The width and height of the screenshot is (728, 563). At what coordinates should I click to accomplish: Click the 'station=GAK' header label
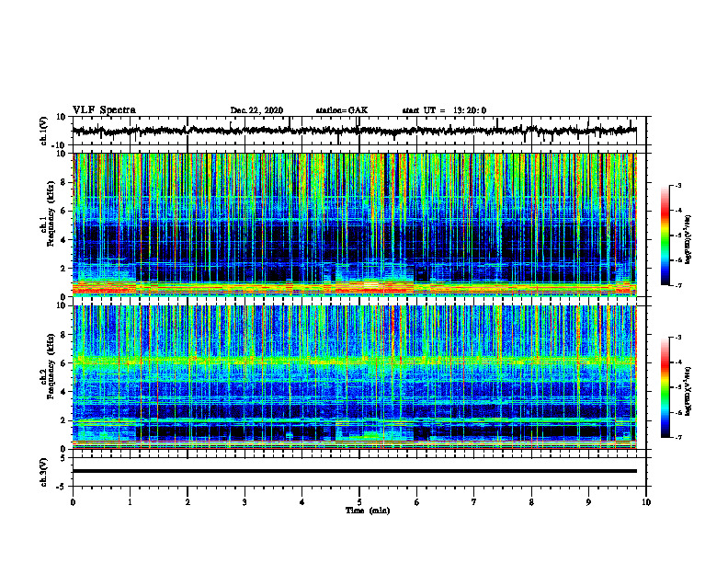[342, 110]
